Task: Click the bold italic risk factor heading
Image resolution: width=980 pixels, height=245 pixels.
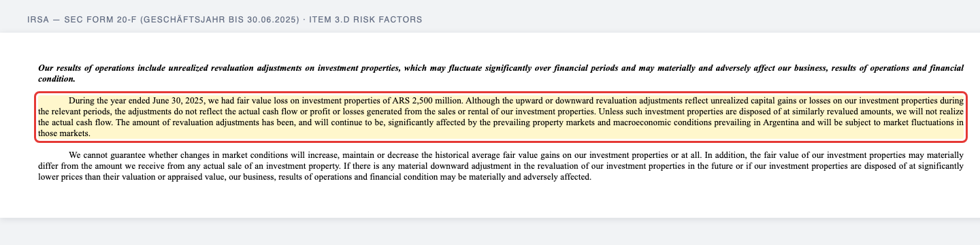Action: coord(501,73)
